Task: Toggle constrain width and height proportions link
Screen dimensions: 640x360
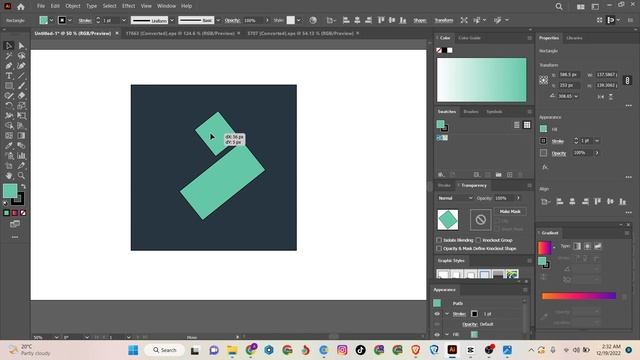Action: 627,80
